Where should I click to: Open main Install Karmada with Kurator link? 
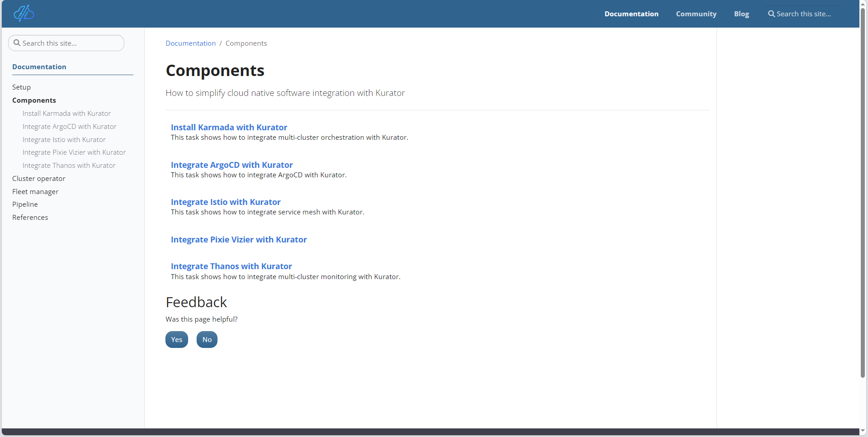229,128
